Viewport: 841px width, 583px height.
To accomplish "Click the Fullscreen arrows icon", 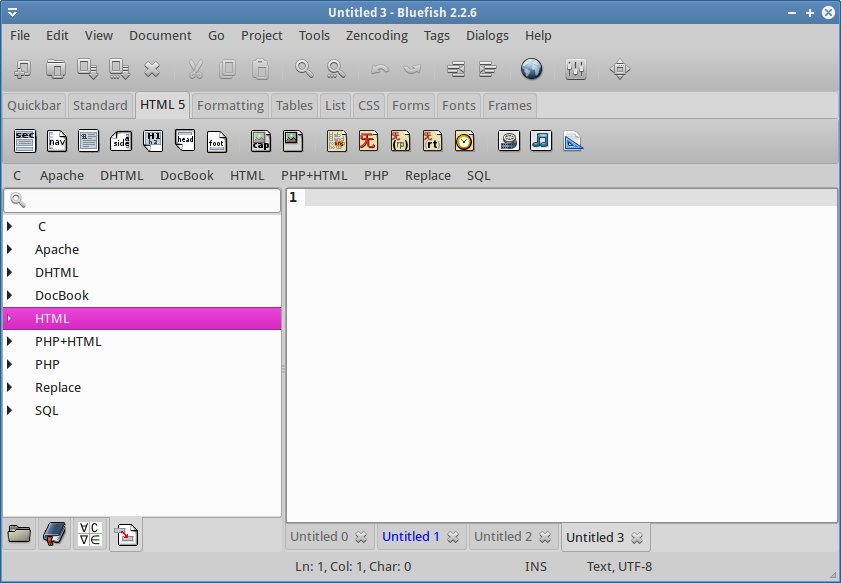I will click(x=619, y=69).
